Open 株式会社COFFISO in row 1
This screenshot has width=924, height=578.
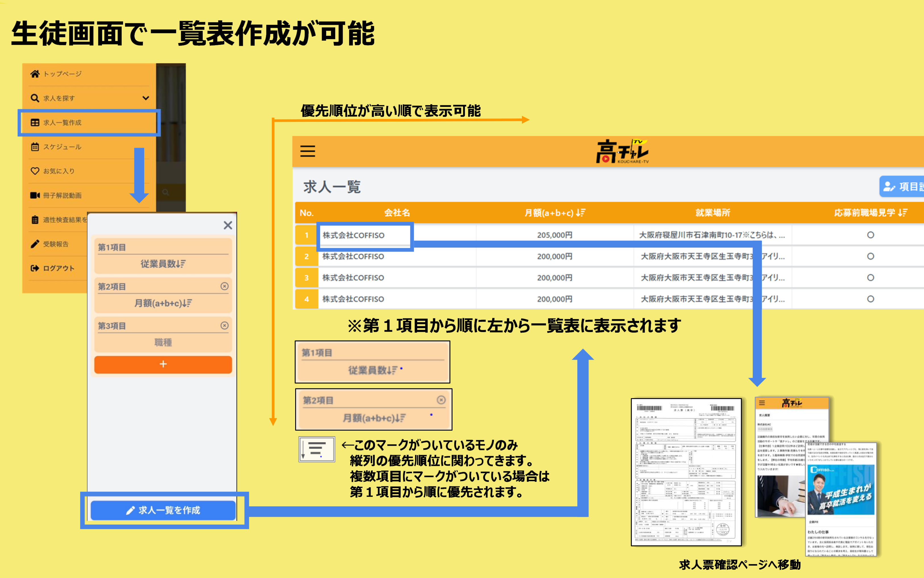click(x=354, y=235)
